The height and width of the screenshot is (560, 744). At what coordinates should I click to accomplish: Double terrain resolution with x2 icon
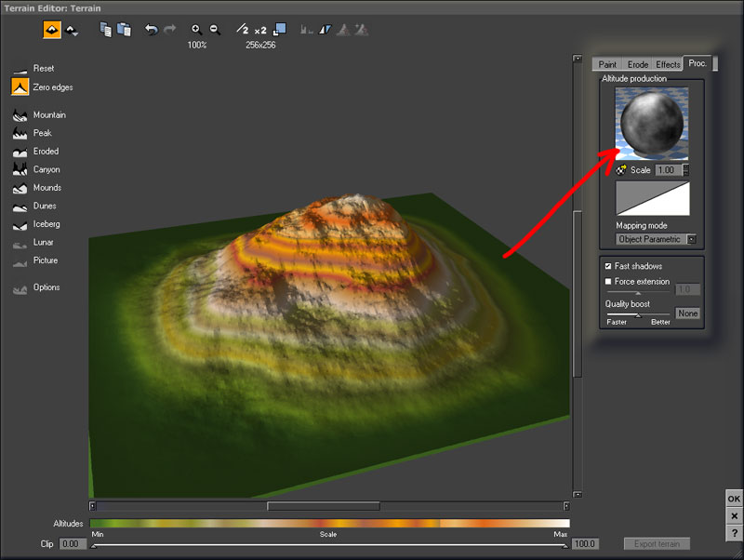click(x=260, y=30)
